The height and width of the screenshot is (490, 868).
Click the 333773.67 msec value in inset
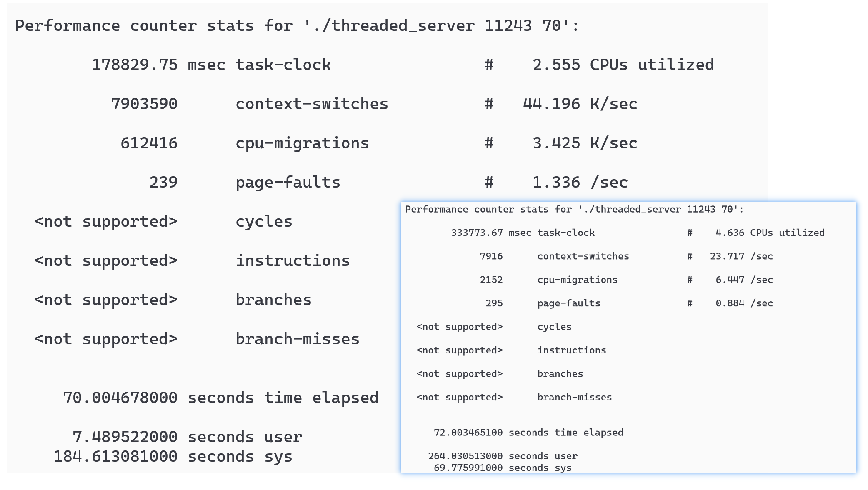[x=477, y=233]
